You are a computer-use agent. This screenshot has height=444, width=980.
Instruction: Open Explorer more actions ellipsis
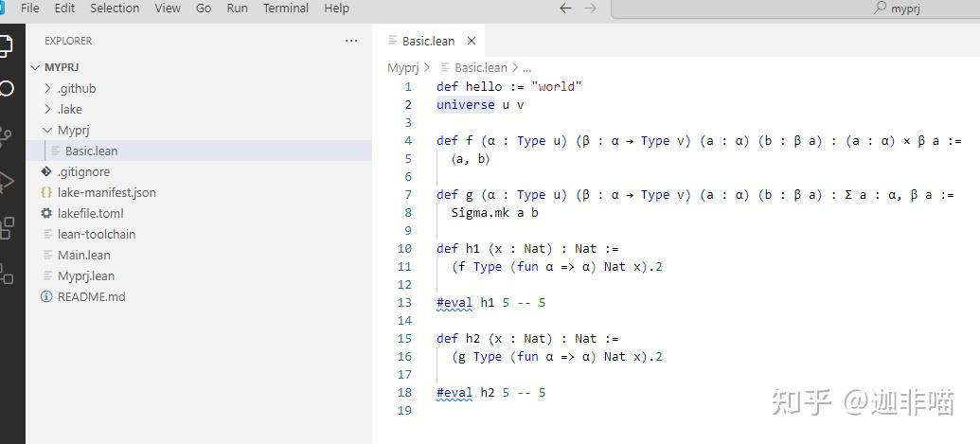pos(351,41)
